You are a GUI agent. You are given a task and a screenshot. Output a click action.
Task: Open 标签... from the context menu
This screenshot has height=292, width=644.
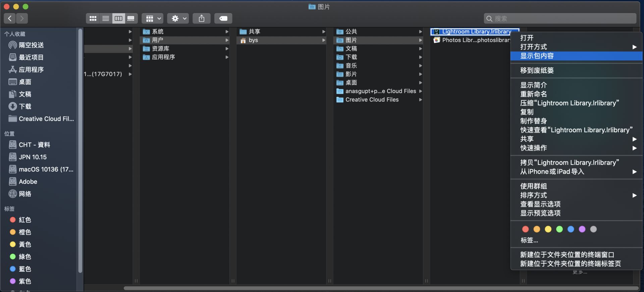point(576,240)
